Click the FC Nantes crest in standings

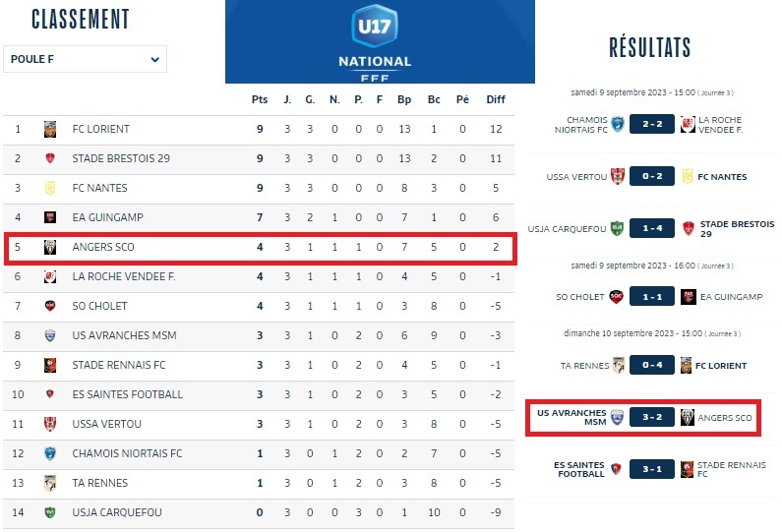[50, 188]
